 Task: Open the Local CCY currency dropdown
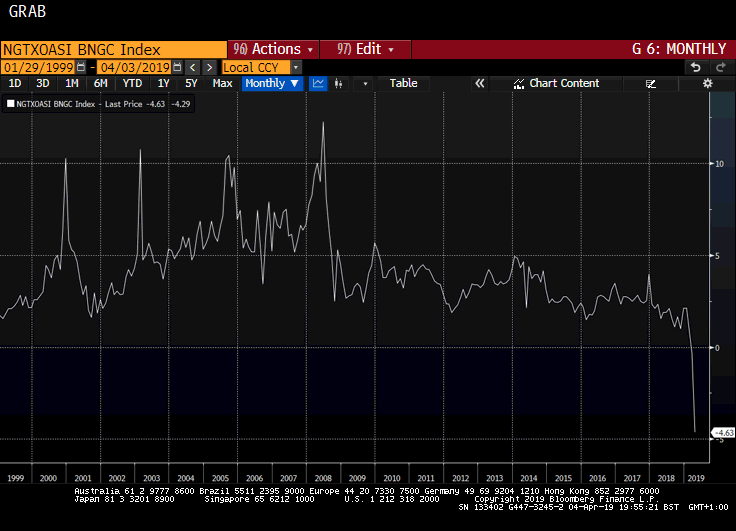296,67
